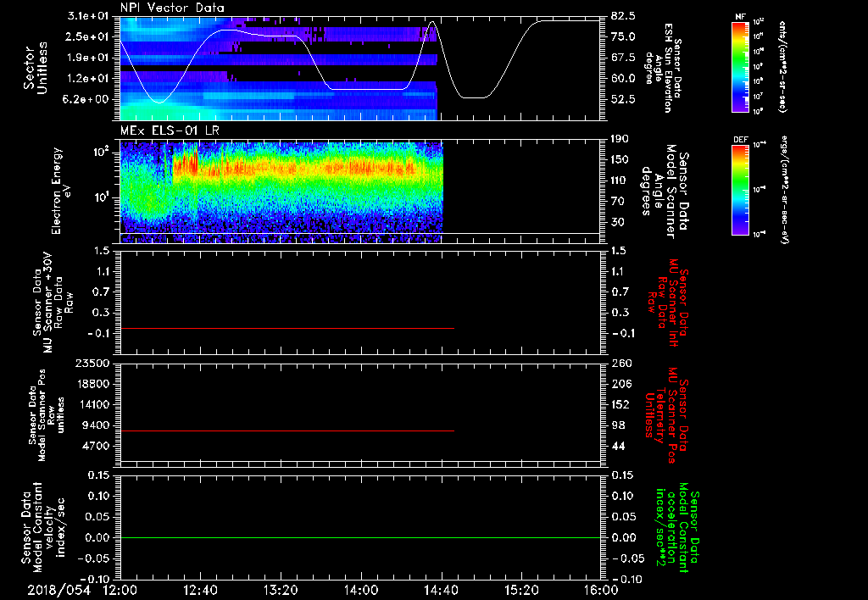Click the red line in MU Scanner +30V panel
Viewport: 868px width, 600px height.
tap(287, 328)
